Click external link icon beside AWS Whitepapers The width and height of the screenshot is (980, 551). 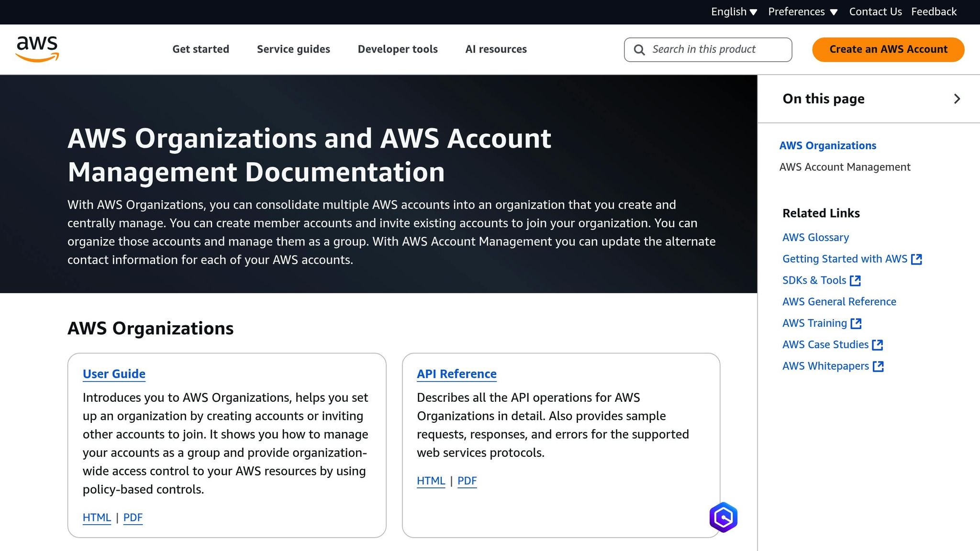(x=878, y=366)
